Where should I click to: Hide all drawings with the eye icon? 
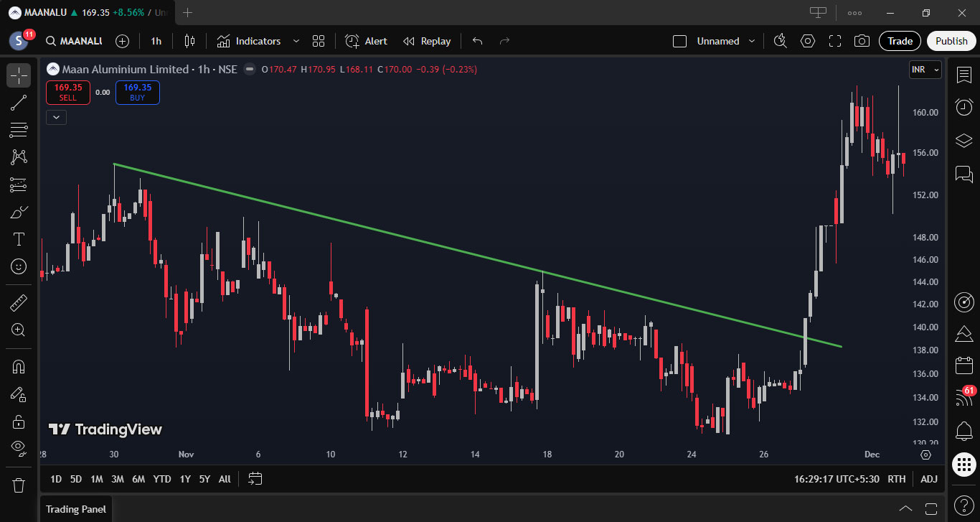19,448
